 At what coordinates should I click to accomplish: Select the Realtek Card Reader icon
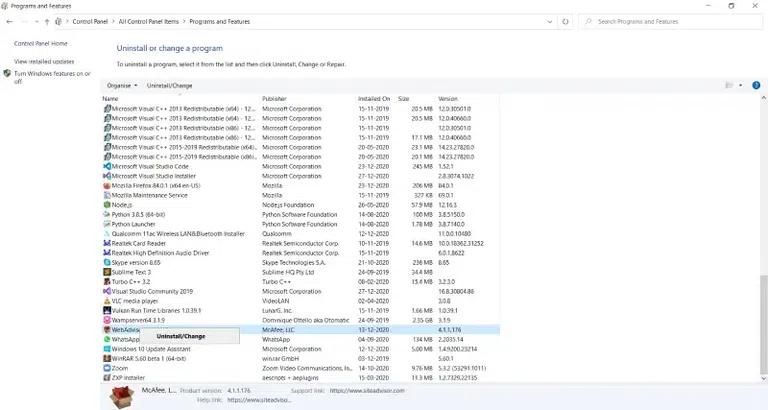107,243
